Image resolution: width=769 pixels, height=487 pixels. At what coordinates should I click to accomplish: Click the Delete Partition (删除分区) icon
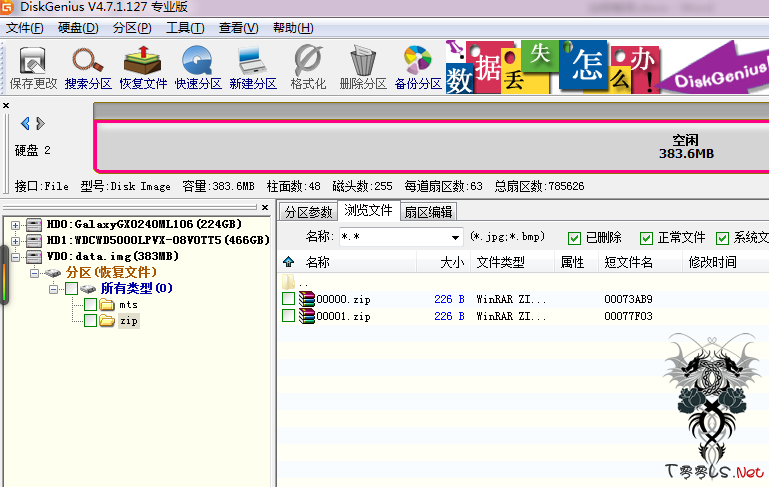pyautogui.click(x=363, y=67)
